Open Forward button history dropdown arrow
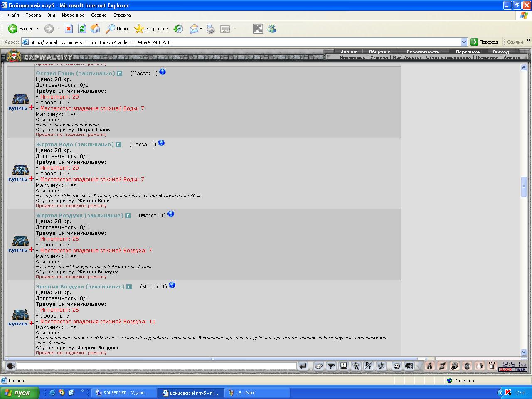This screenshot has height=399, width=532. pyautogui.click(x=59, y=29)
